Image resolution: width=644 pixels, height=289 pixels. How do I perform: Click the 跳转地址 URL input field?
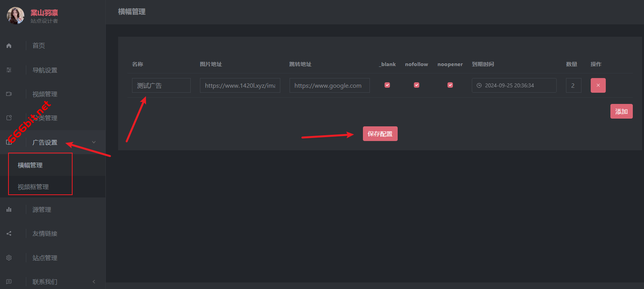pos(330,85)
